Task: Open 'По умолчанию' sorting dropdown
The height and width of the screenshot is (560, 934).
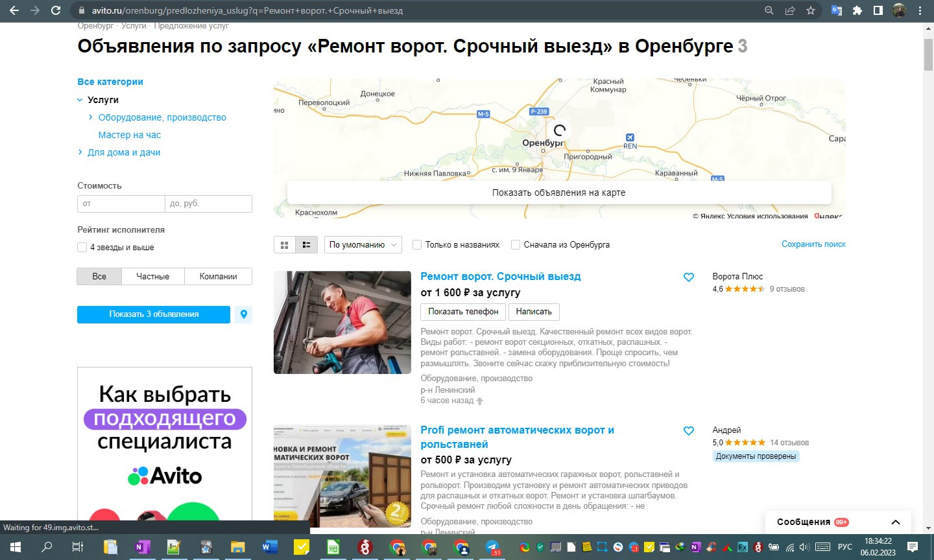Action: [363, 245]
